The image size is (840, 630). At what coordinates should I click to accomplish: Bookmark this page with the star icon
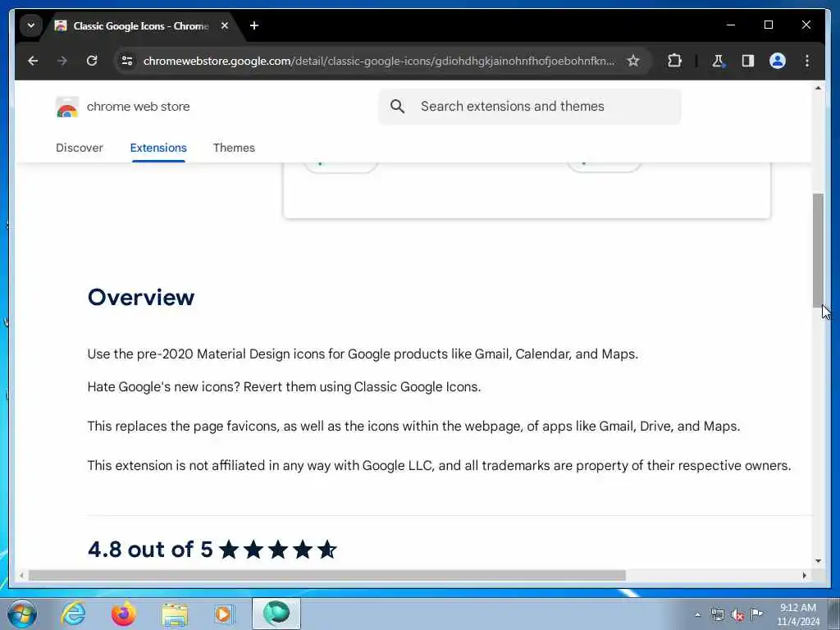[633, 61]
